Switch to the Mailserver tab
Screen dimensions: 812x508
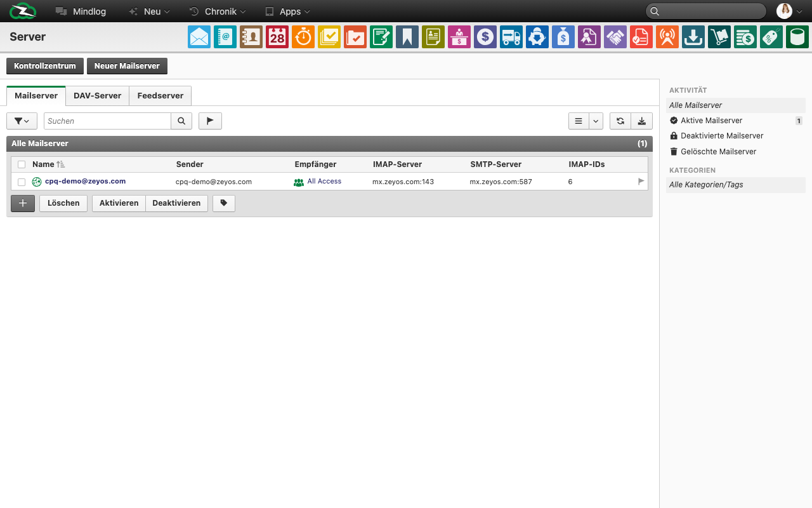(x=36, y=96)
